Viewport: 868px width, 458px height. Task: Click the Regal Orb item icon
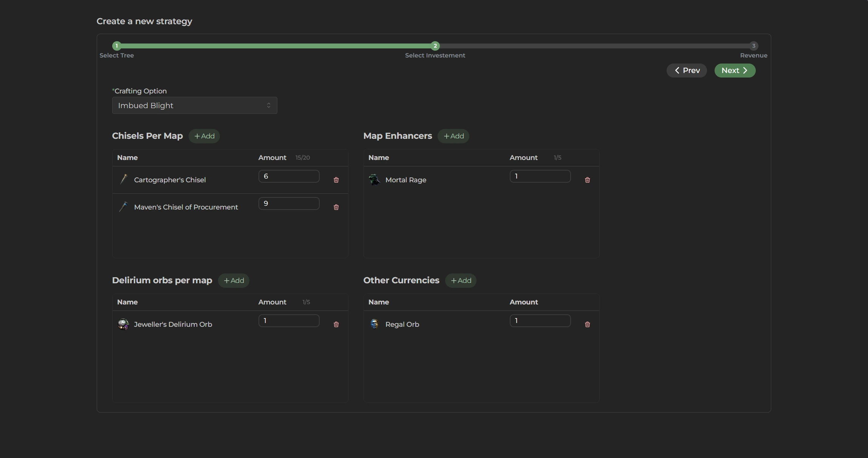(374, 324)
